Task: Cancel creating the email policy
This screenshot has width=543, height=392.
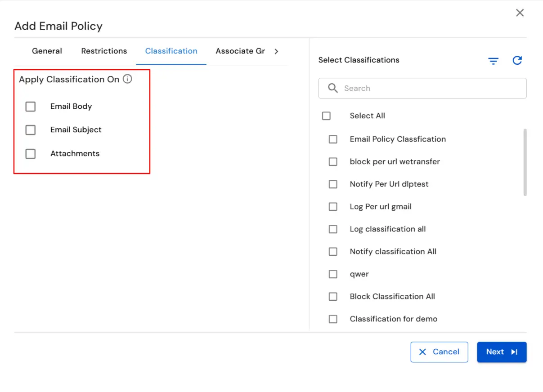Action: (440, 352)
